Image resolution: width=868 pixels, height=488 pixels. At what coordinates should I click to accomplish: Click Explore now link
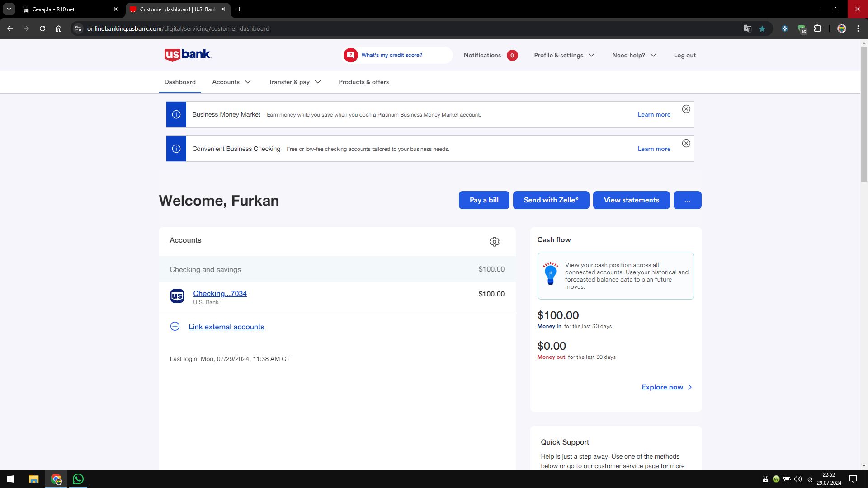[662, 387]
